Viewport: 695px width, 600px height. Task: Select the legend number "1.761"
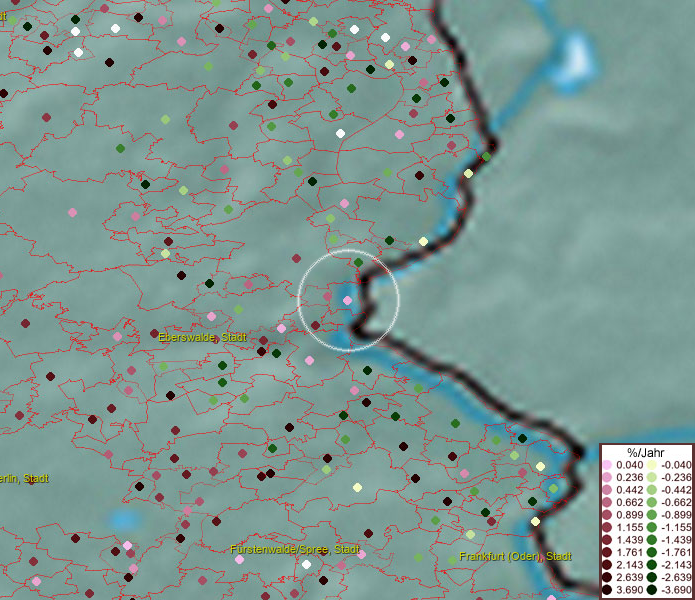tap(629, 552)
